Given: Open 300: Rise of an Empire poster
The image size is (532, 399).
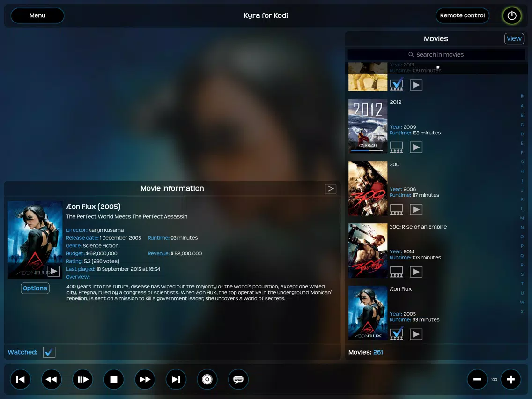Looking at the screenshot, I should pos(368,251).
